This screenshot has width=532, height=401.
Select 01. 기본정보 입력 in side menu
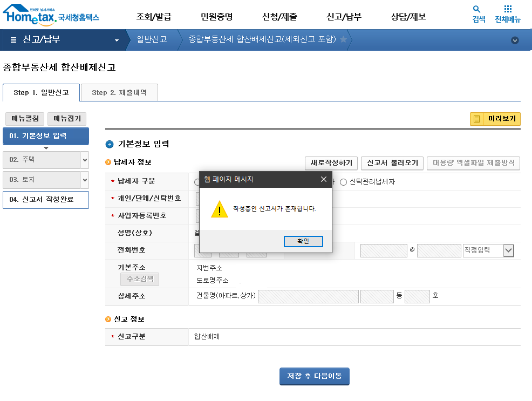[46, 136]
